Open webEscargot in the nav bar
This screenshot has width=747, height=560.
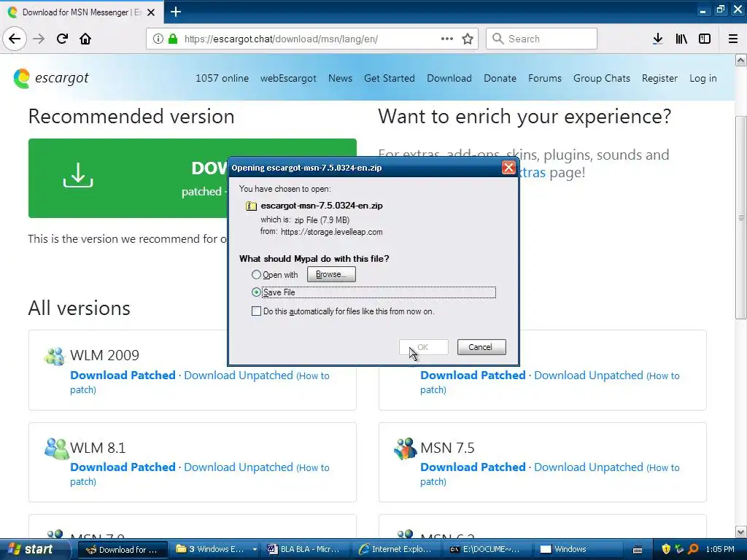(288, 78)
